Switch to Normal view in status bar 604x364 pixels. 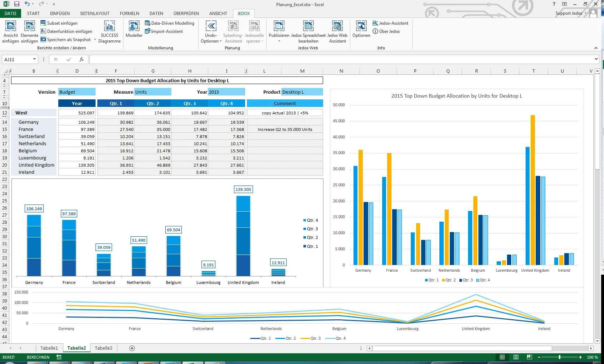coord(502,357)
